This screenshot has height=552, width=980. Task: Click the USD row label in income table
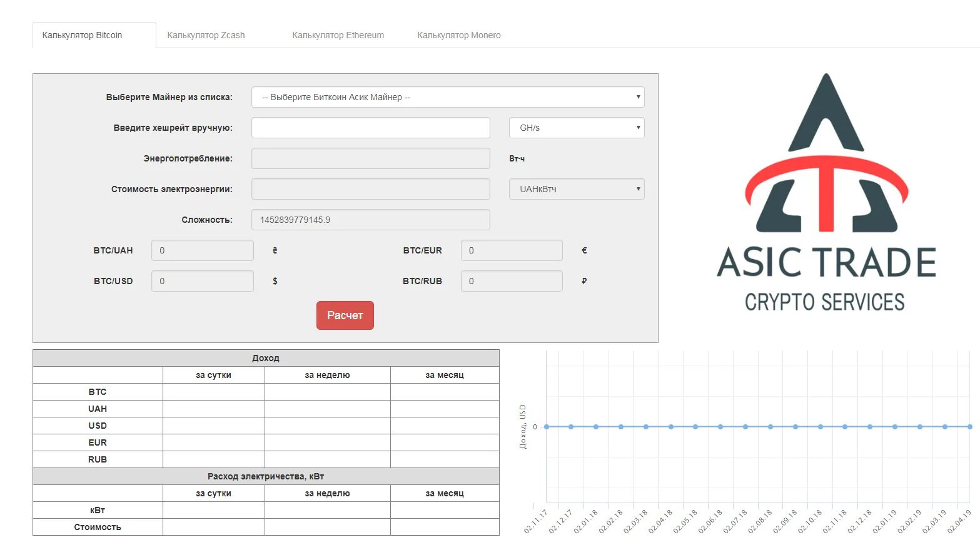[98, 426]
